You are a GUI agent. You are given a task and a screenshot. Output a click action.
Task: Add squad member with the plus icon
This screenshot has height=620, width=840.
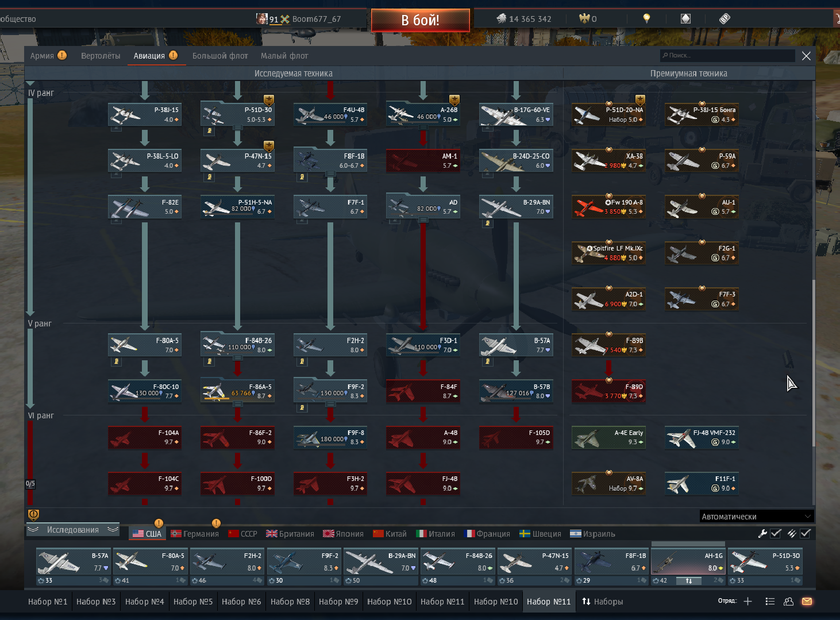click(x=747, y=601)
